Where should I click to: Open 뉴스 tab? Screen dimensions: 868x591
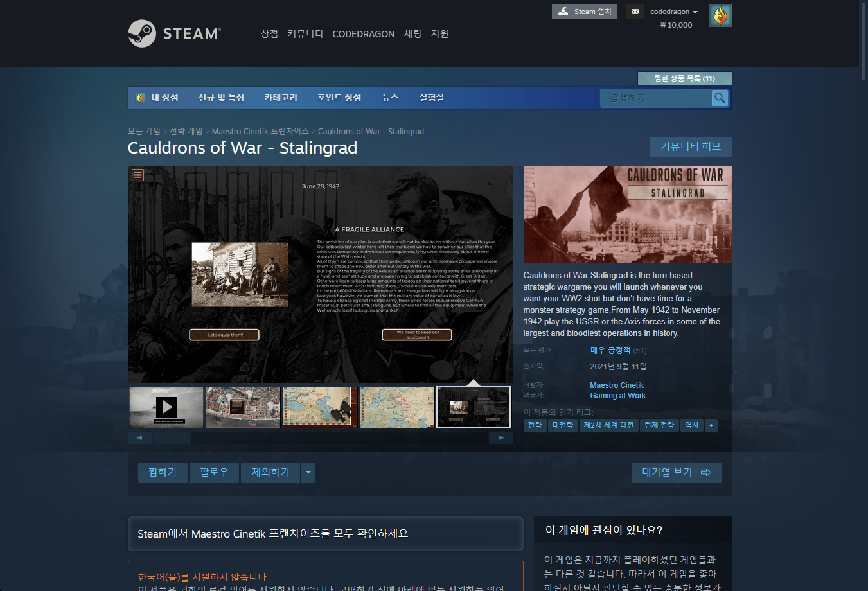(x=390, y=98)
